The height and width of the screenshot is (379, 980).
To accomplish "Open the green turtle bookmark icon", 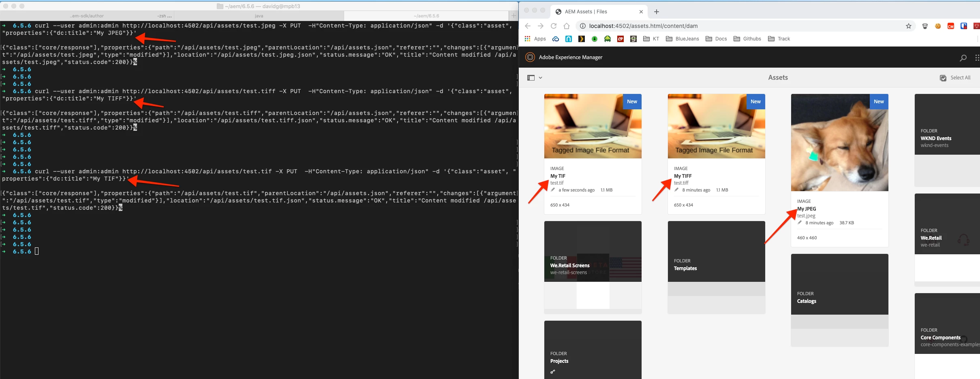I will coord(608,39).
